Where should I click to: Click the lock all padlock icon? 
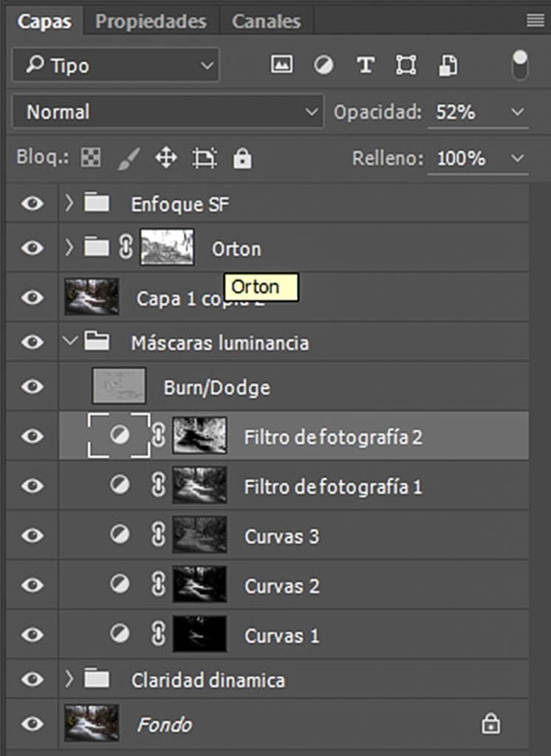pos(242,158)
